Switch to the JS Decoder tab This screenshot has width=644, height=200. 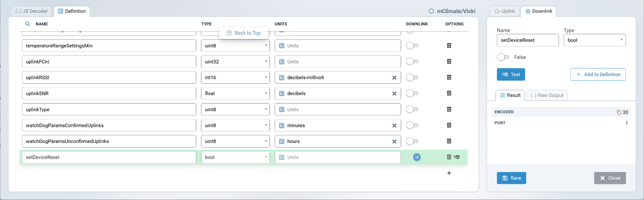click(x=32, y=11)
